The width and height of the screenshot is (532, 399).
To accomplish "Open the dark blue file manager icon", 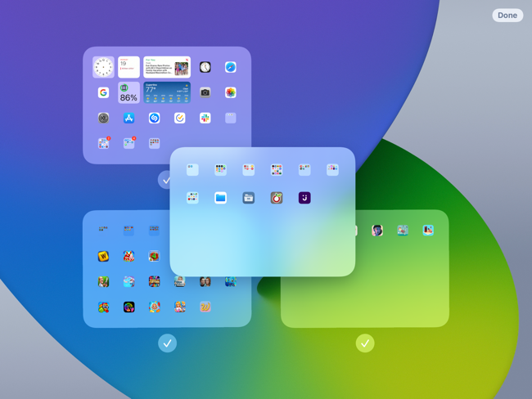I will point(248,198).
